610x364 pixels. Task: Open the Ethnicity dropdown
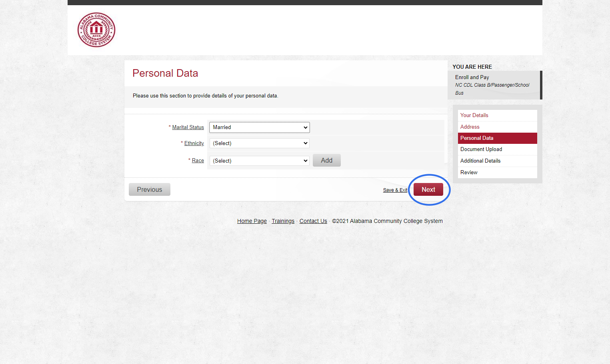(260, 143)
